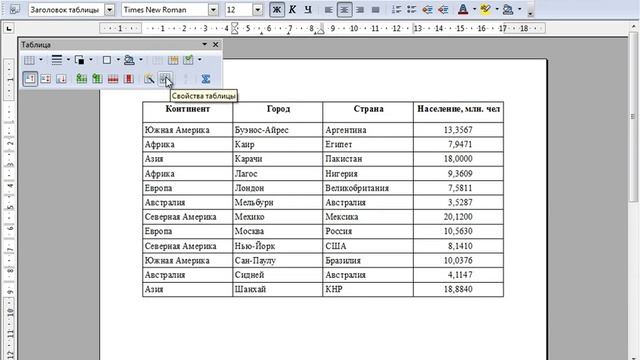Screen dimensions: 640x360
Task: Open the font size 12 dropdown
Action: pyautogui.click(x=258, y=9)
